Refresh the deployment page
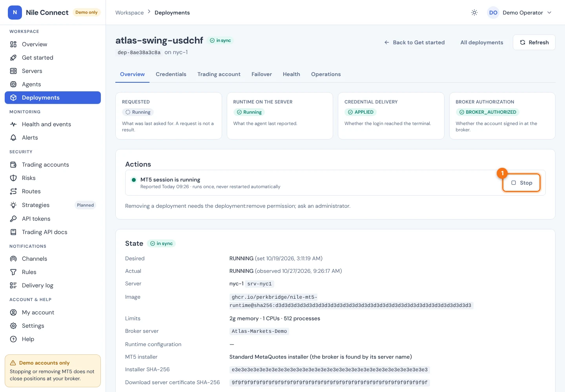This screenshot has height=392, width=565. click(x=534, y=42)
